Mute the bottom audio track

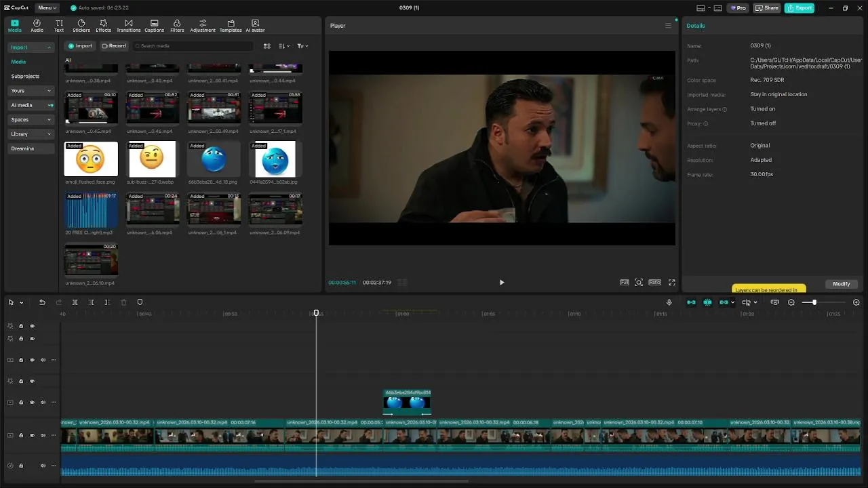click(x=43, y=466)
